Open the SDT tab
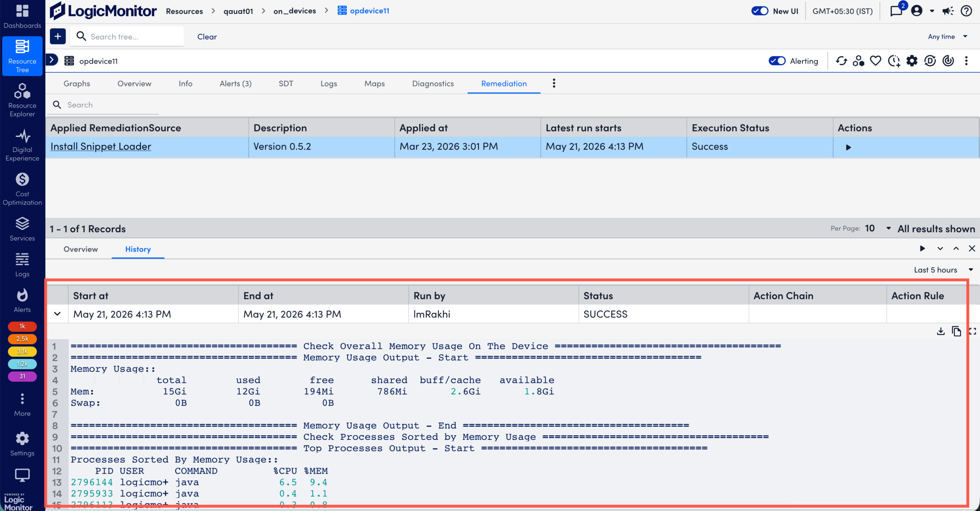 click(286, 83)
